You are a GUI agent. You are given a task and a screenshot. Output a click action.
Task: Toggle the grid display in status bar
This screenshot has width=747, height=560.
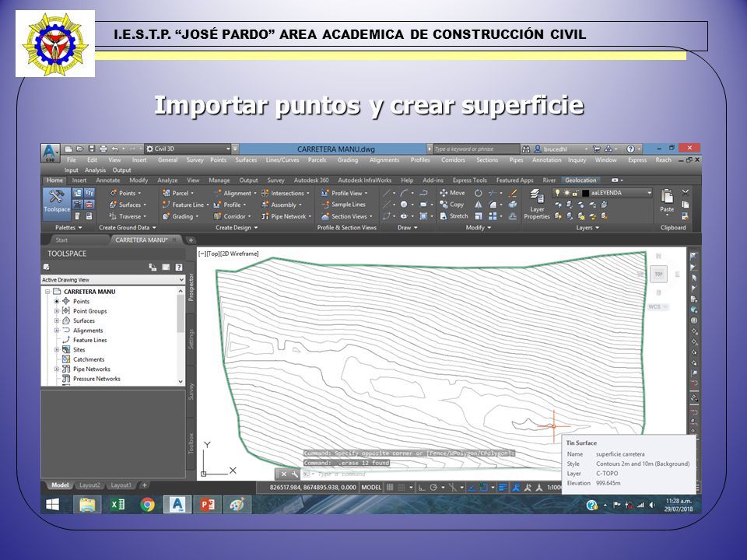click(390, 487)
